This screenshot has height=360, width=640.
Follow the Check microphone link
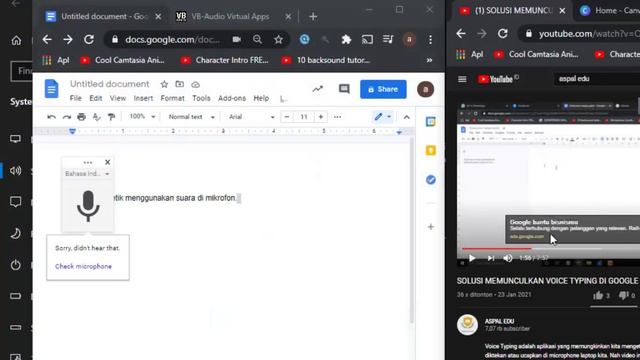tap(83, 266)
